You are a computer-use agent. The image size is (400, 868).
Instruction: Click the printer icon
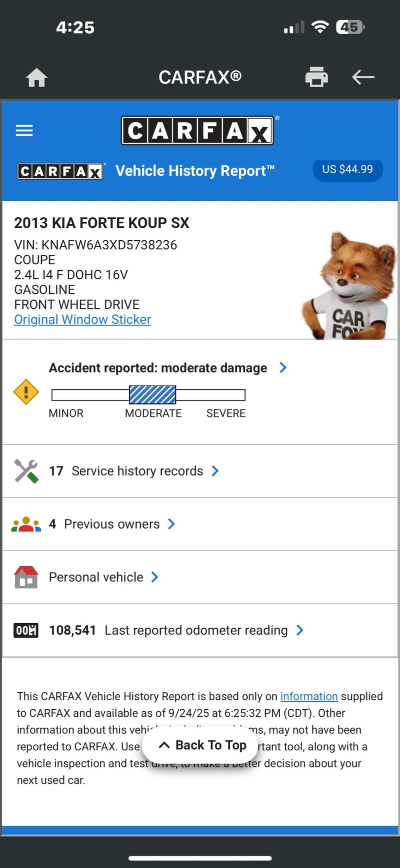coord(316,77)
